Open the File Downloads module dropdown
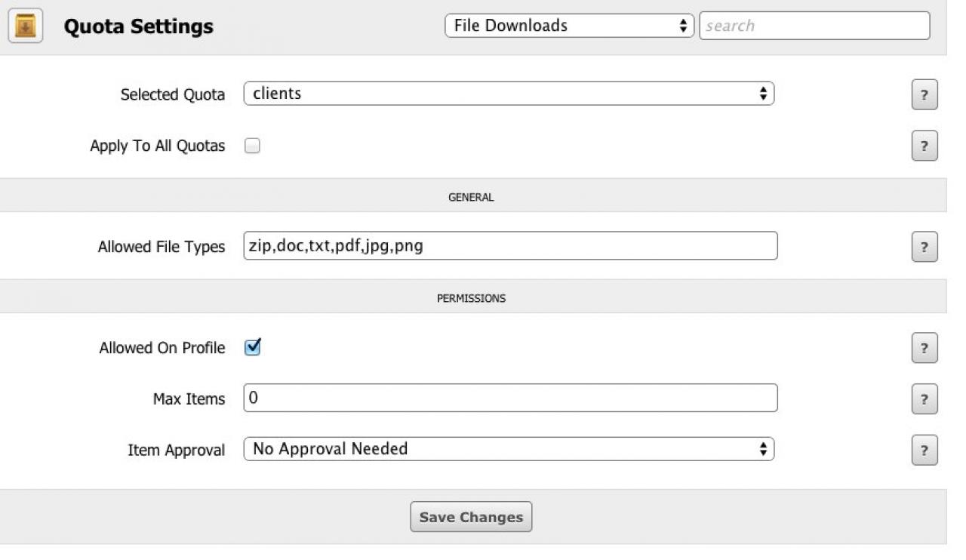 coord(569,26)
